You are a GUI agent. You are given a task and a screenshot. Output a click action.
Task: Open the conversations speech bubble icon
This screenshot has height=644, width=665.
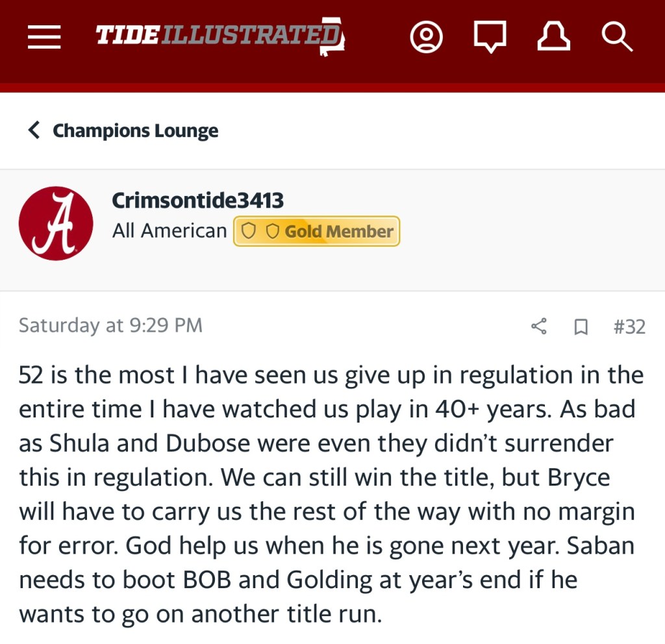[x=490, y=38]
